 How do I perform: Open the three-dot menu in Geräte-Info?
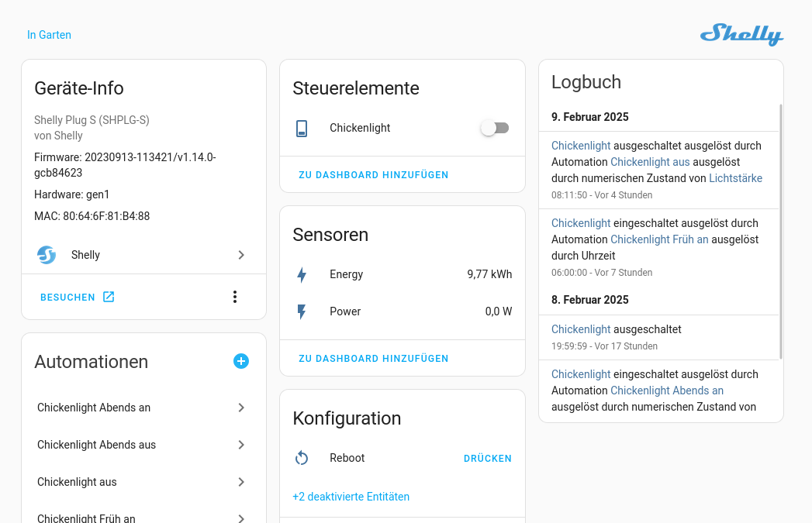(235, 297)
